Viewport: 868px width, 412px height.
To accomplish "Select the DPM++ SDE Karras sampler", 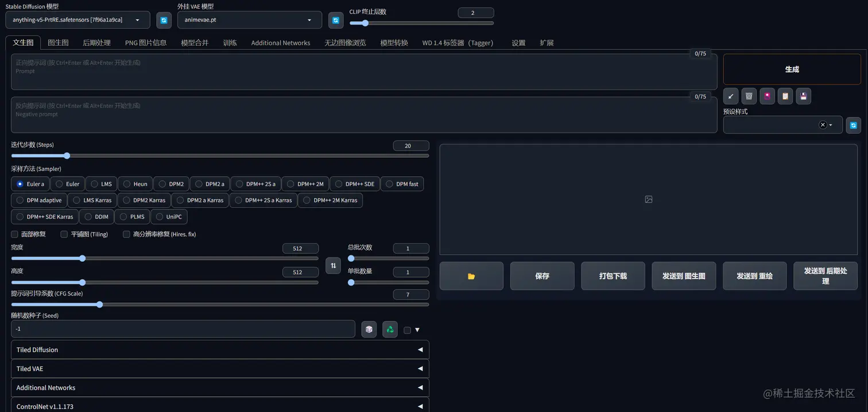I will (x=45, y=216).
